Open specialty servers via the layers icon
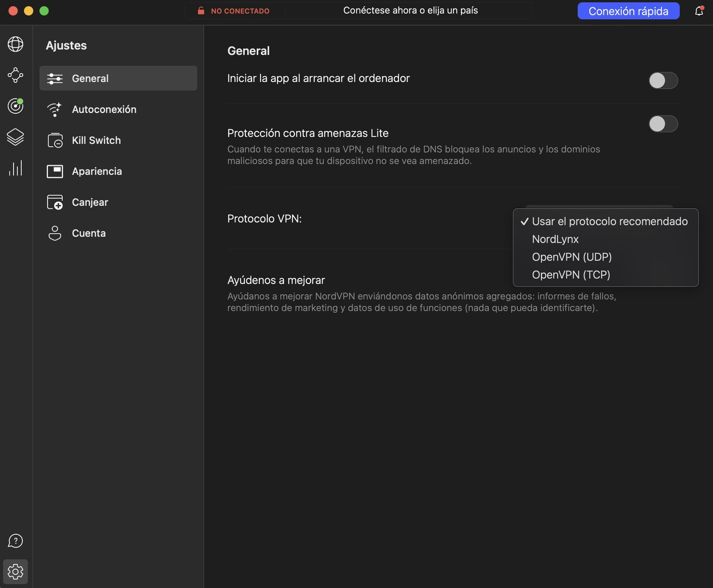 [15, 137]
